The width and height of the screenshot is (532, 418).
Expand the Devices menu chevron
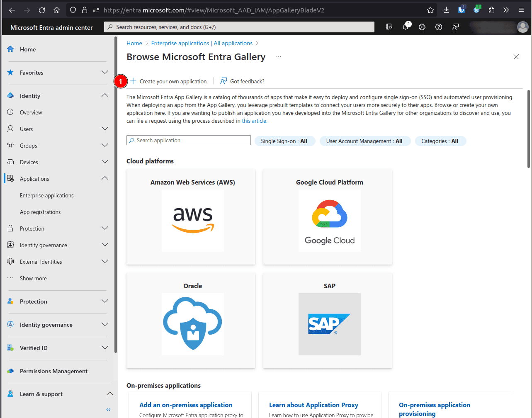point(105,162)
